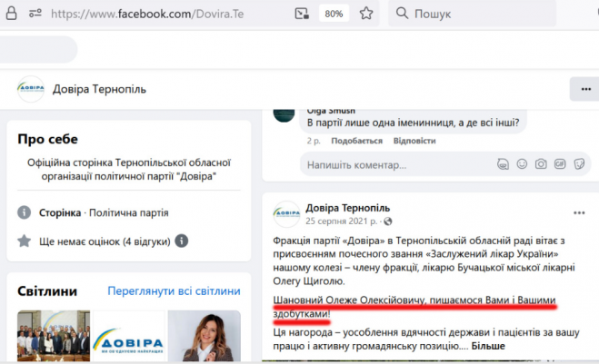Click the Про себе heading
The width and height of the screenshot is (599, 364).
(x=48, y=139)
